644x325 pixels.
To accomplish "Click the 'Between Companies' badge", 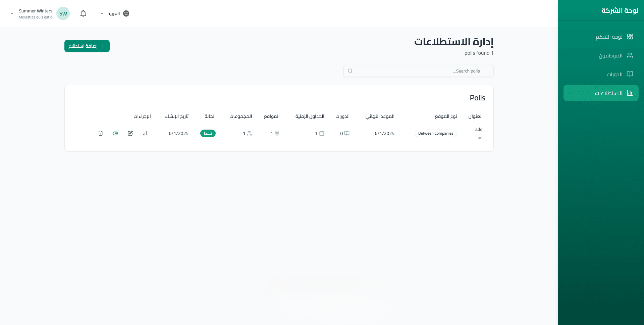I will [436, 133].
